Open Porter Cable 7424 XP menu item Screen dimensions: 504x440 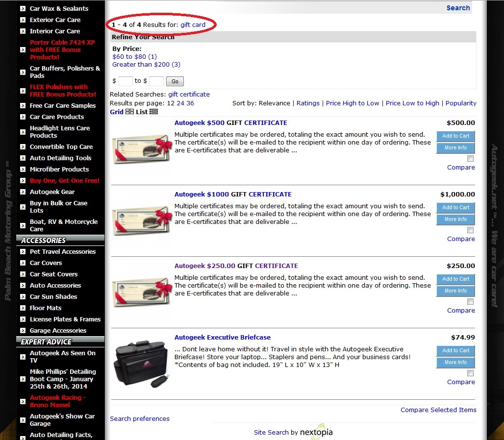(x=62, y=50)
